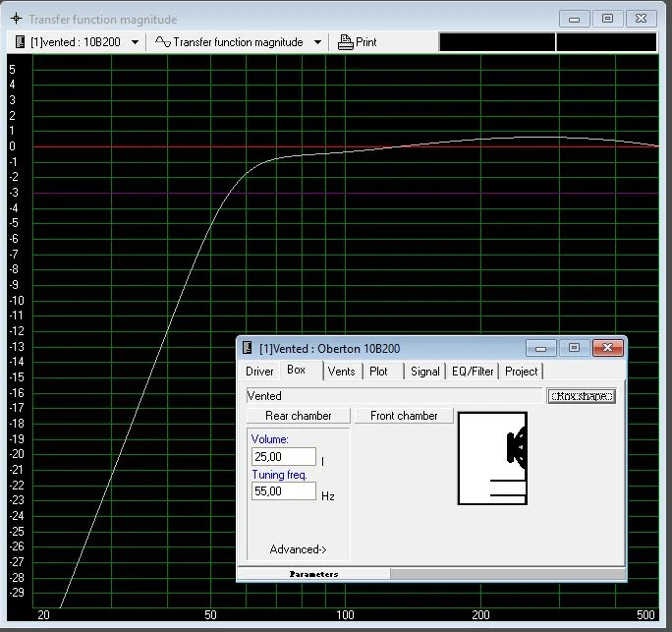Click the Volume input field
This screenshot has width=672, height=632.
pyautogui.click(x=284, y=457)
